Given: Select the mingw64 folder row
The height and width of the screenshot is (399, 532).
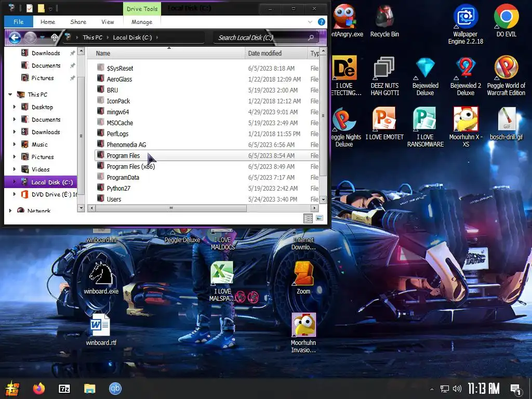Looking at the screenshot, I should 207,112.
